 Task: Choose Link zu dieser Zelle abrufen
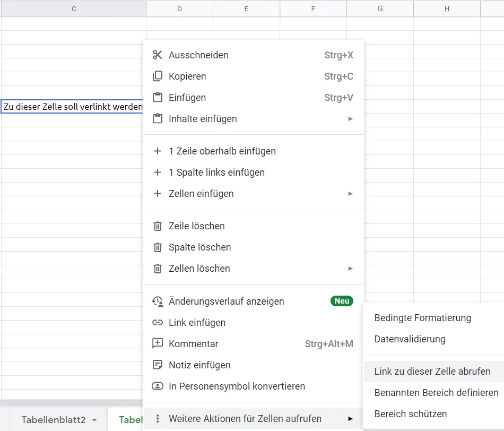click(434, 372)
